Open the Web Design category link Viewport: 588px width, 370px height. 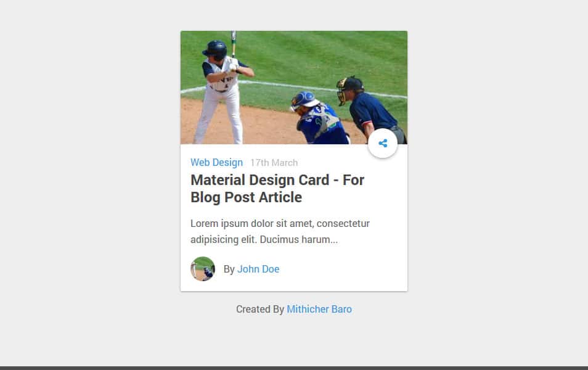click(x=216, y=162)
